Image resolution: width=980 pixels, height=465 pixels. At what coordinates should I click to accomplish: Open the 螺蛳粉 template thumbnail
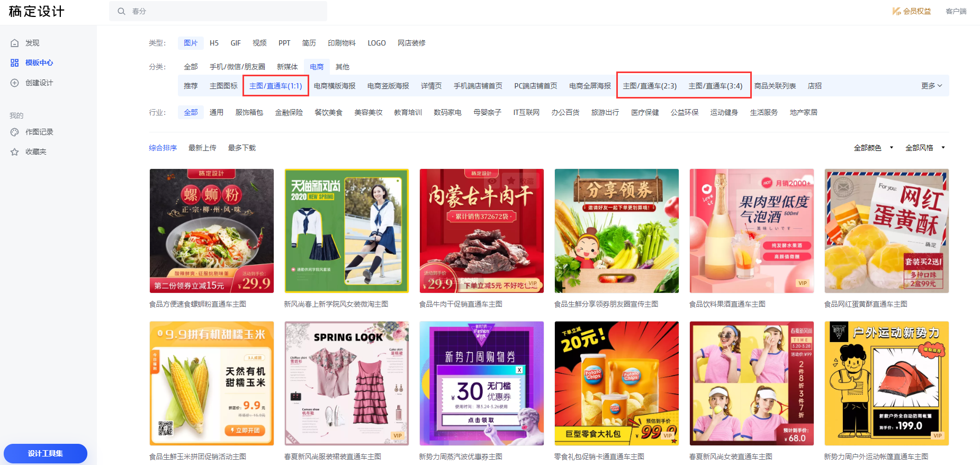point(211,231)
